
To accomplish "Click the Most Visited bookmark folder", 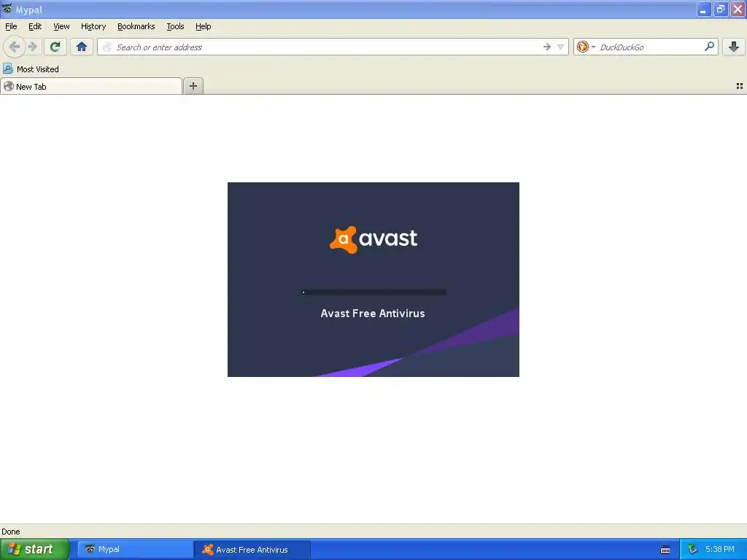I will coord(31,69).
